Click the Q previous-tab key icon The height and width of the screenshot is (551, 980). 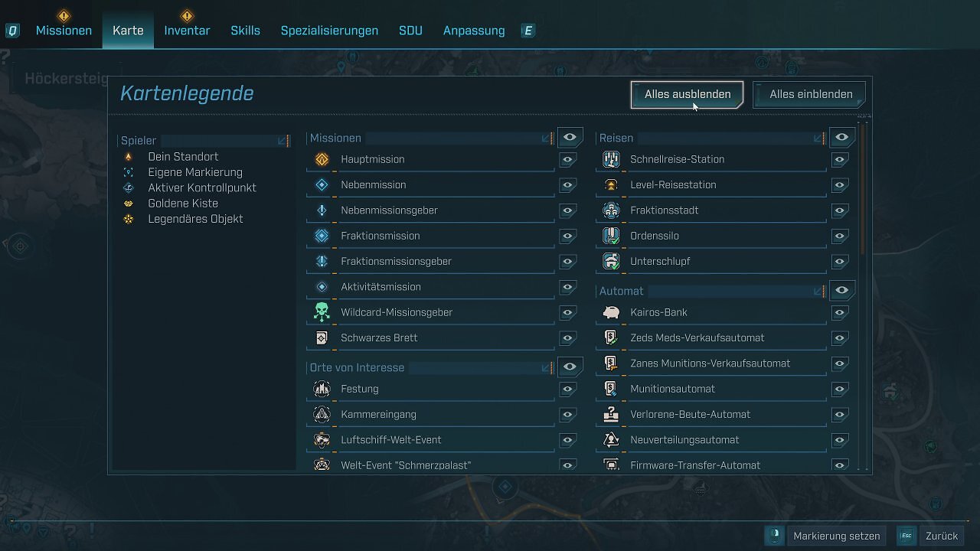tap(13, 31)
